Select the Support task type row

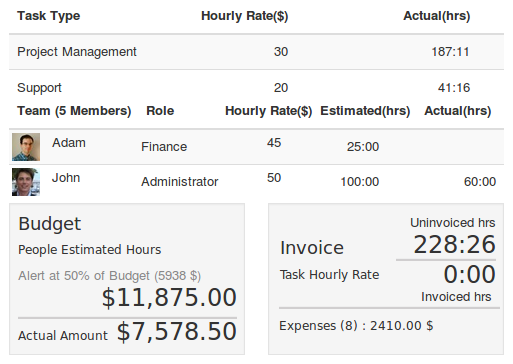pyautogui.click(x=256, y=88)
